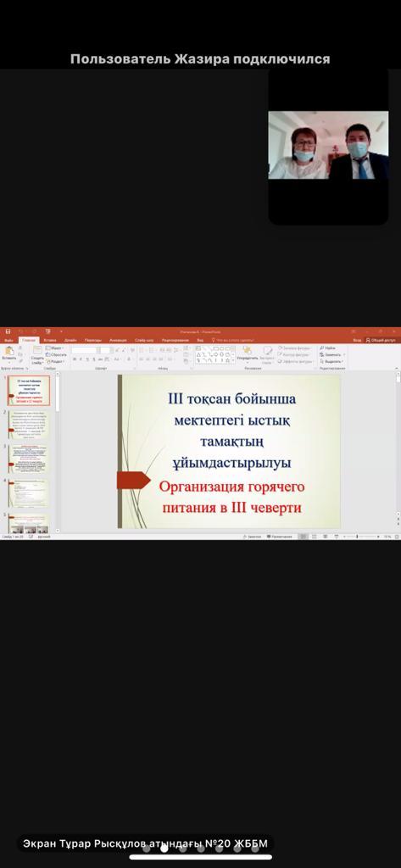This screenshot has width=401, height=868.
Task: Switch to the Insert (Вставка) ribbon tab
Action: tap(50, 340)
